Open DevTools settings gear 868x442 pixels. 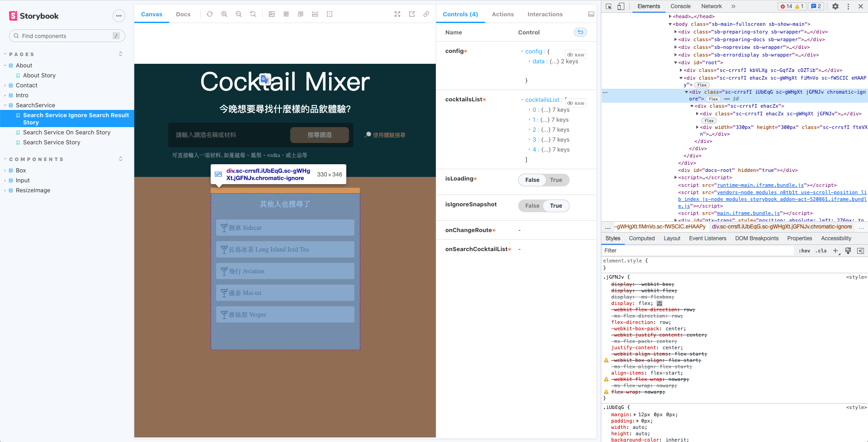[x=835, y=6]
